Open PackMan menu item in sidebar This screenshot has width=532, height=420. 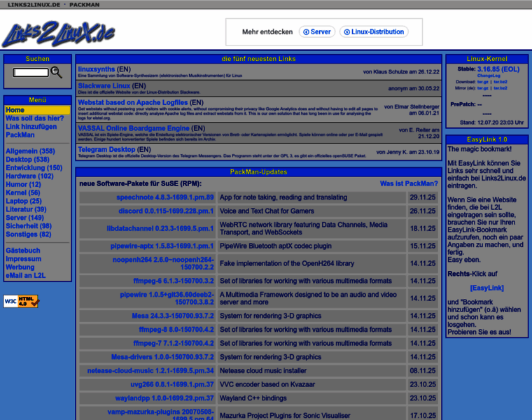(20, 135)
